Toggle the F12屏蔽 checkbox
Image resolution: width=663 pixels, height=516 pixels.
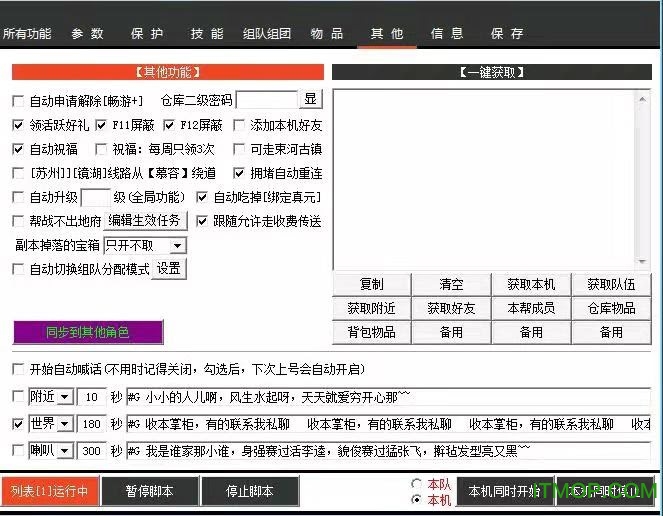(169, 125)
